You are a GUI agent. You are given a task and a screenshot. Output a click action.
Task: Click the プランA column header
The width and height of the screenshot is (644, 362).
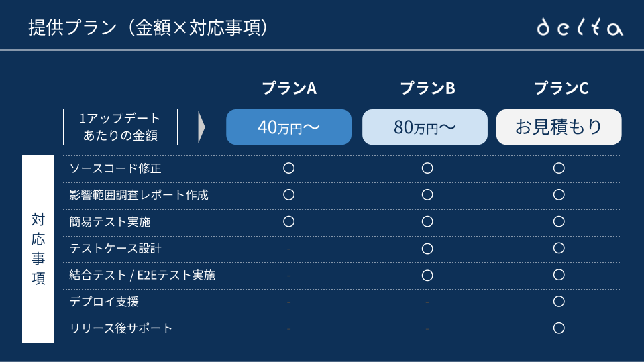pos(288,88)
